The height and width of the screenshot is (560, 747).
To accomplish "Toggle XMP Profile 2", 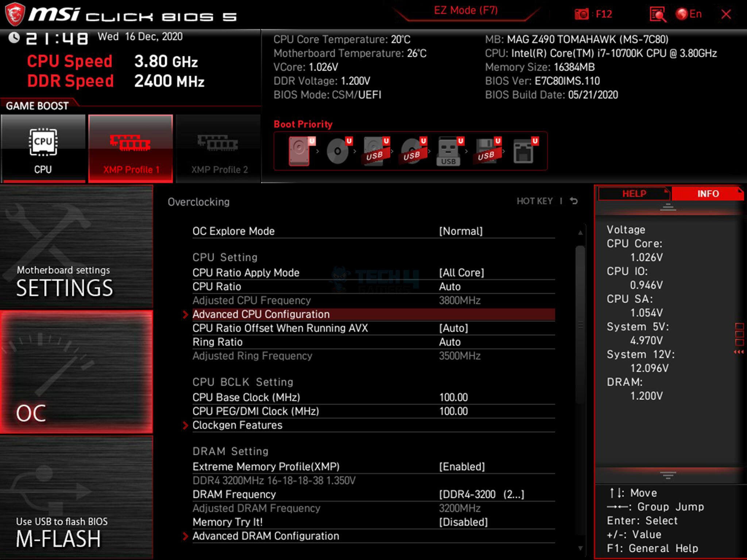I will (219, 148).
